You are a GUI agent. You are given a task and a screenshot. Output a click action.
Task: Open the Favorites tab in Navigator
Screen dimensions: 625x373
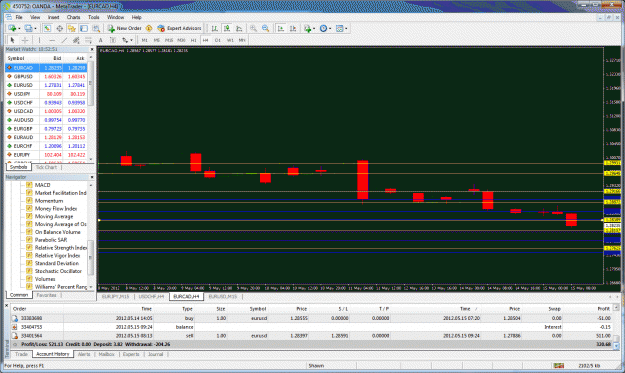(x=46, y=295)
